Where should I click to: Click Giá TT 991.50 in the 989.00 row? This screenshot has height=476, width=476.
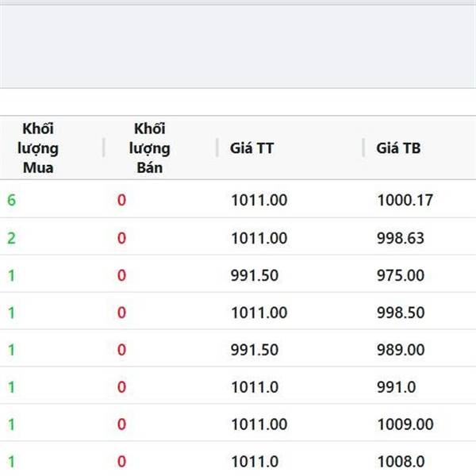[255, 350]
